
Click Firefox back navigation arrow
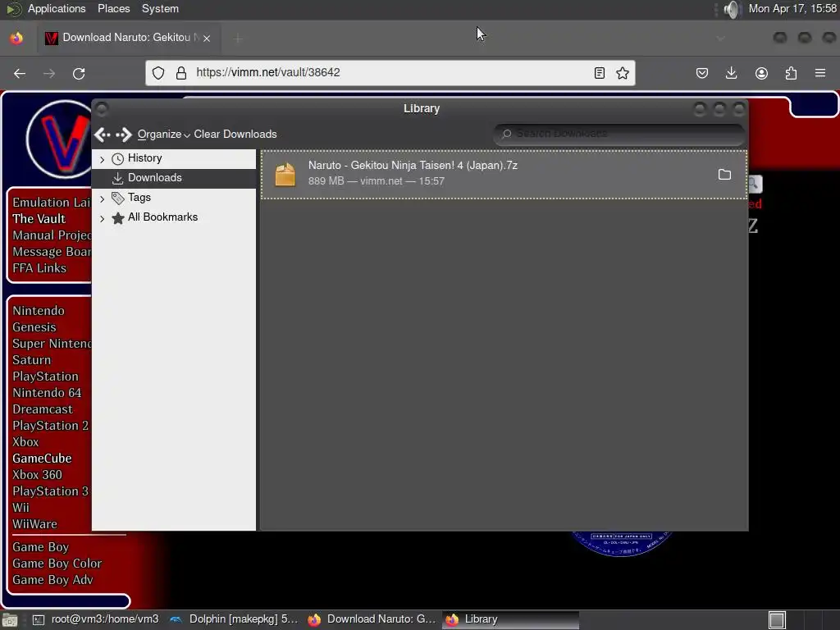pyautogui.click(x=20, y=73)
